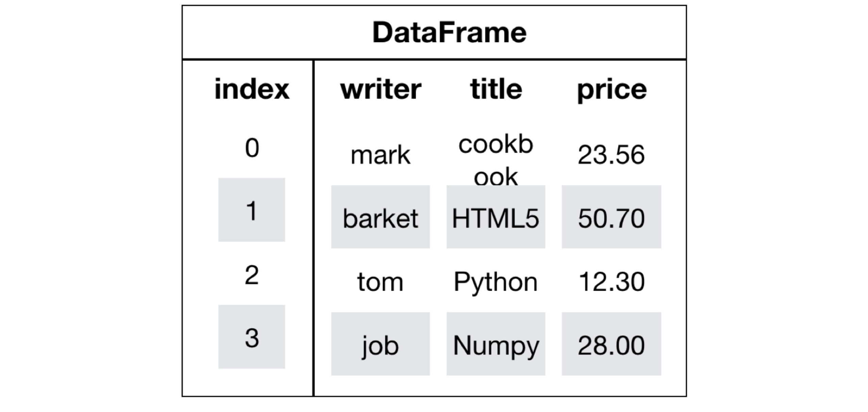The width and height of the screenshot is (868, 412).
Task: Select the index column header
Action: 252,89
